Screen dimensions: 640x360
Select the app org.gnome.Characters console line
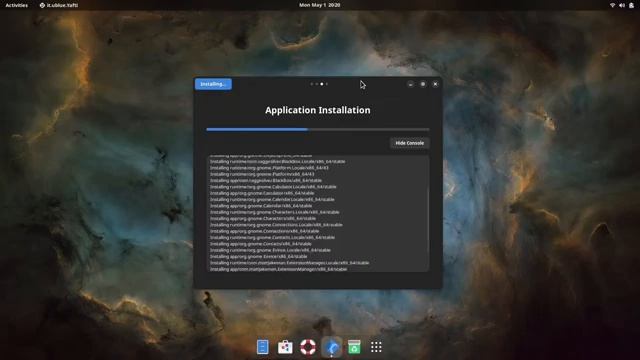pyautogui.click(x=263, y=218)
